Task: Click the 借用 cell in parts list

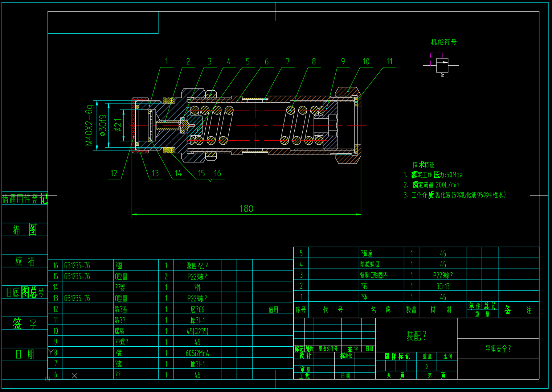Action: pos(273,309)
